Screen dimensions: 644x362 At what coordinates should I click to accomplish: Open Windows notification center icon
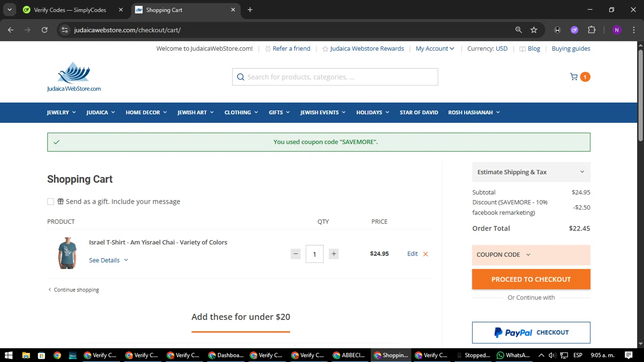click(x=629, y=355)
